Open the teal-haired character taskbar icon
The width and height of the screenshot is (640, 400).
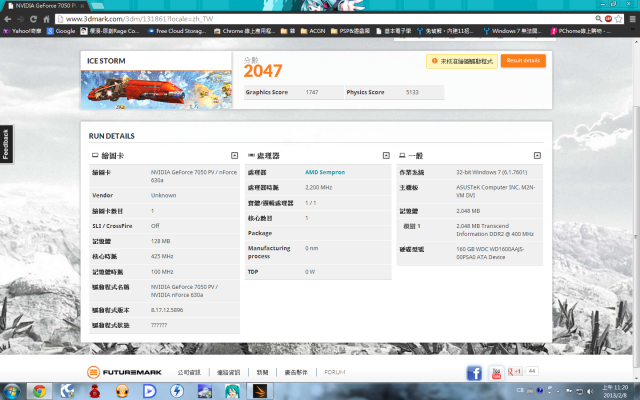click(x=232, y=391)
